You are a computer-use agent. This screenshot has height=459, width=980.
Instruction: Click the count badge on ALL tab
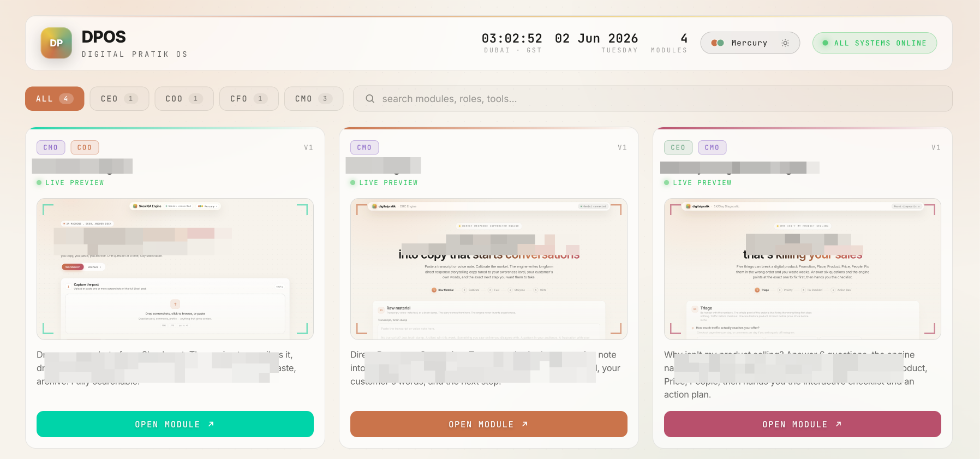(x=66, y=99)
